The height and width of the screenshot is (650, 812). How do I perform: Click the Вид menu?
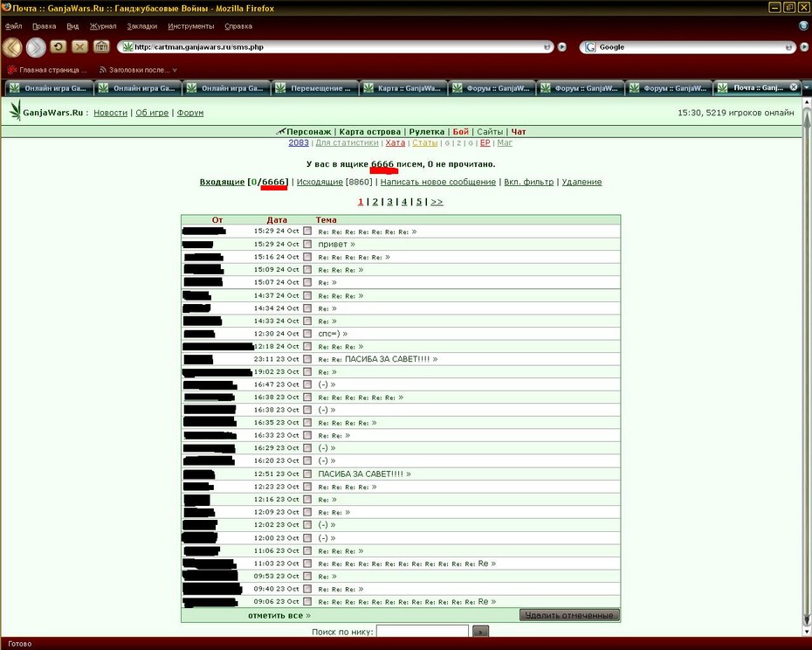coord(72,26)
